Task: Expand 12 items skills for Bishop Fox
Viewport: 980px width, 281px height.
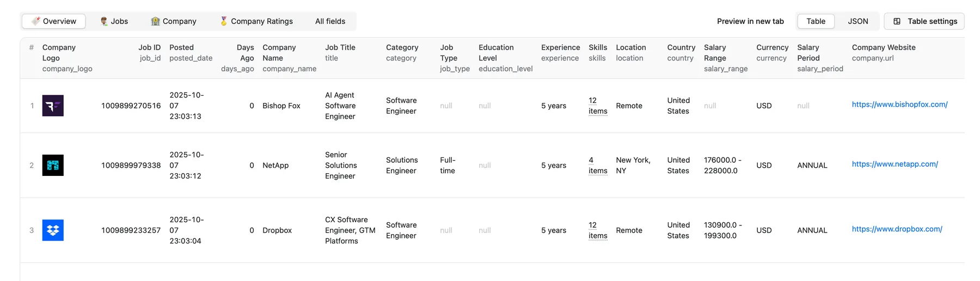Action: pos(597,106)
